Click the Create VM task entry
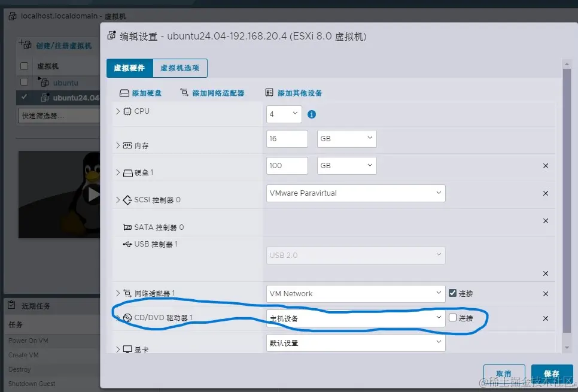The image size is (578, 392). tap(23, 355)
